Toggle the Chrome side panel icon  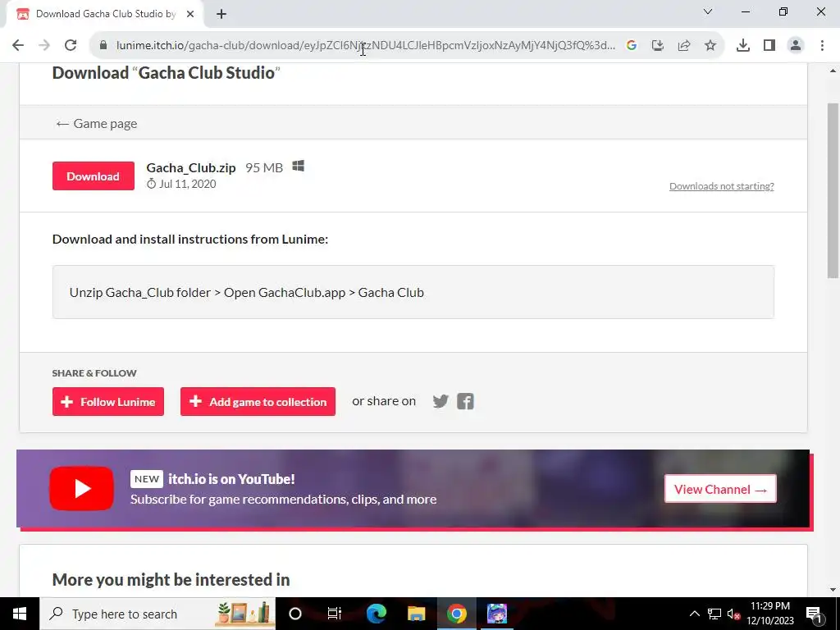tap(769, 45)
